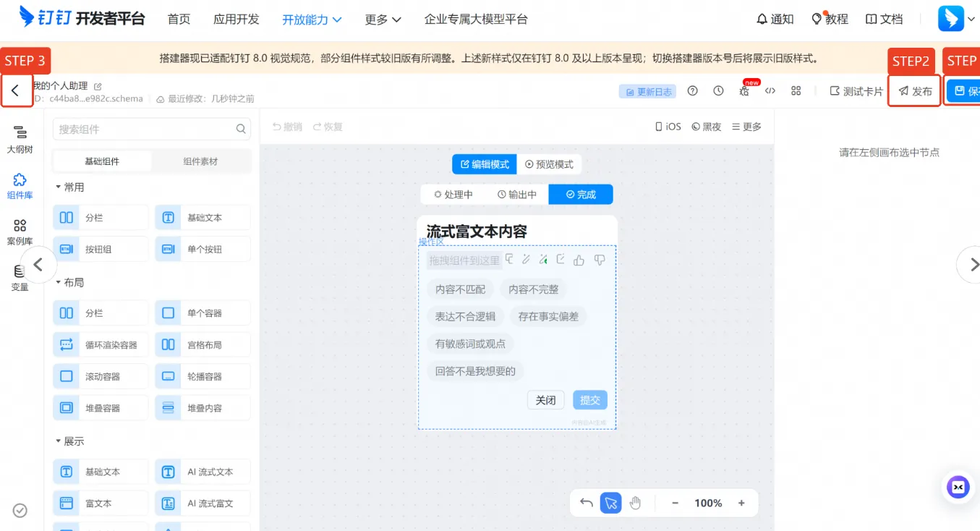Zoom in with the plus button
Image resolution: width=980 pixels, height=531 pixels.
coord(741,503)
